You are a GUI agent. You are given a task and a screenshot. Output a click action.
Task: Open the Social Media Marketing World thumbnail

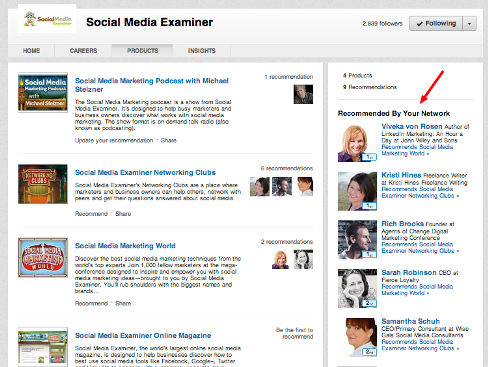tap(43, 257)
